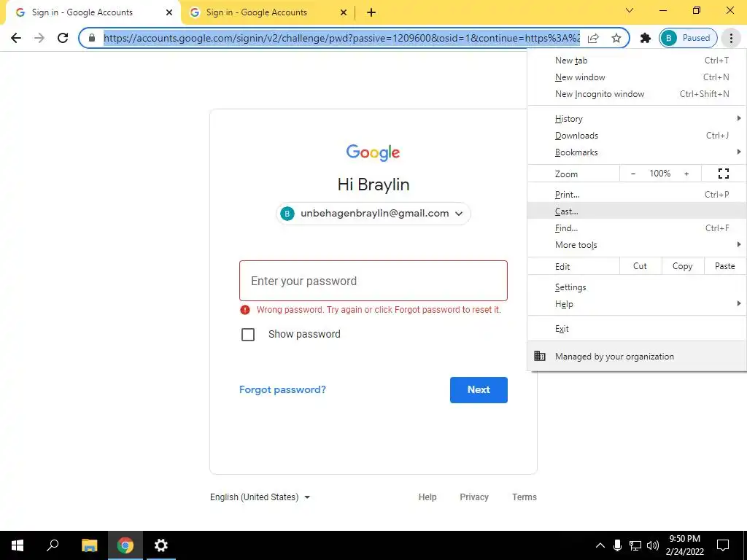
Task: Expand the More tools submenu
Action: click(637, 245)
